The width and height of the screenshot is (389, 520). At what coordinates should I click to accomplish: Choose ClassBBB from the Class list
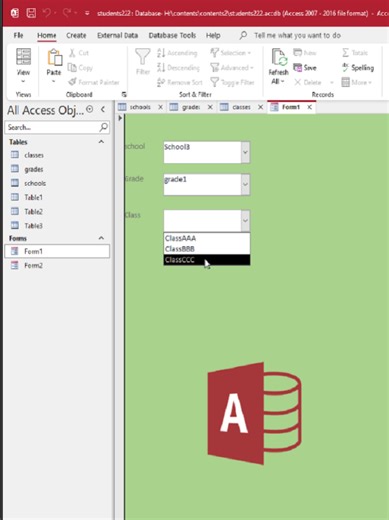tap(207, 249)
